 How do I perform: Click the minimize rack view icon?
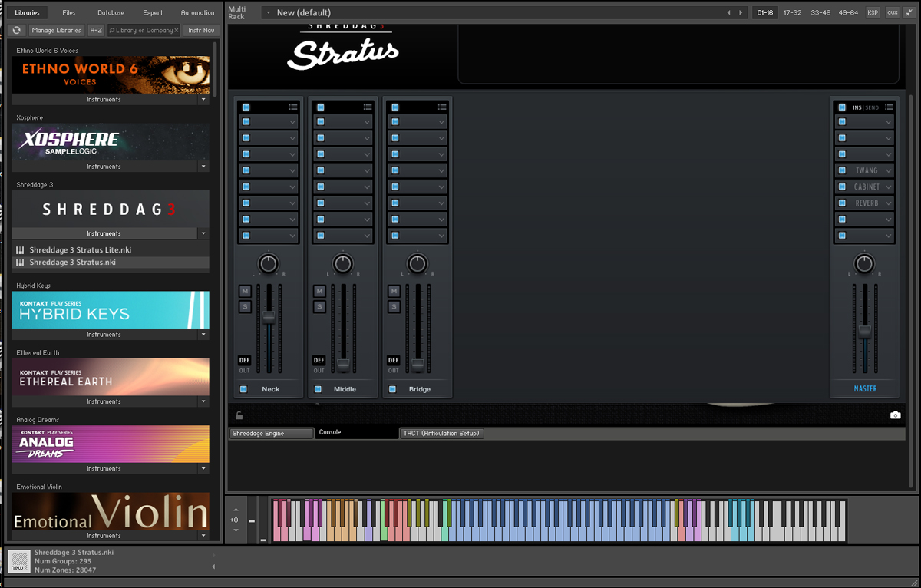909,13
